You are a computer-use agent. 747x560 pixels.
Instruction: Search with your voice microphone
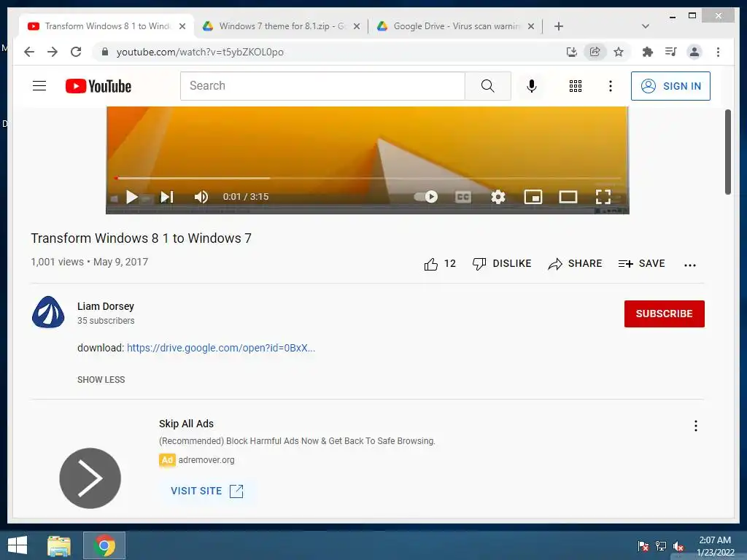(532, 86)
